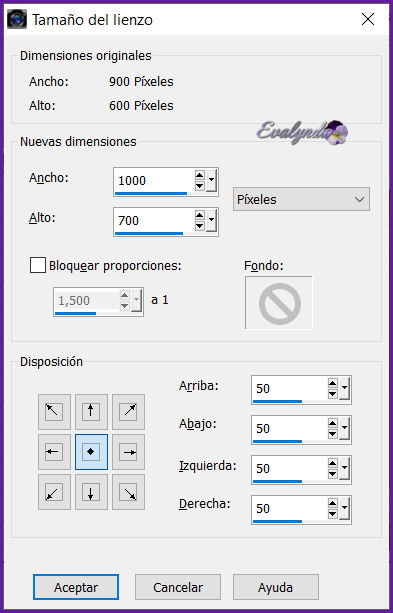Select the bottom-left placement arrow

(x=54, y=492)
